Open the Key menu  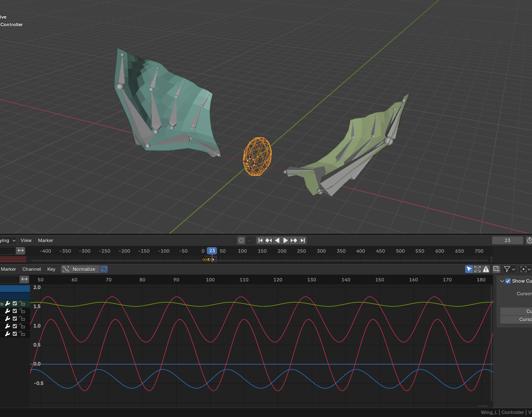[51, 269]
